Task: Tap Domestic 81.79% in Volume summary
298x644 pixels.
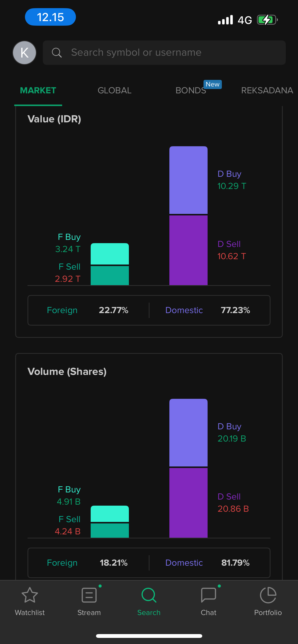Action: click(208, 563)
